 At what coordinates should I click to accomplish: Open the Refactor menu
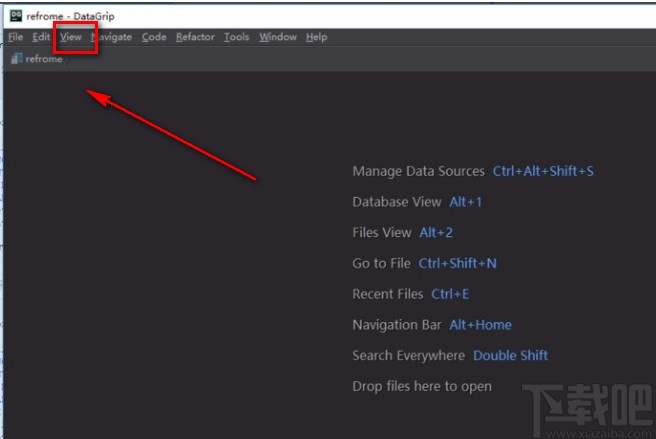(x=195, y=37)
